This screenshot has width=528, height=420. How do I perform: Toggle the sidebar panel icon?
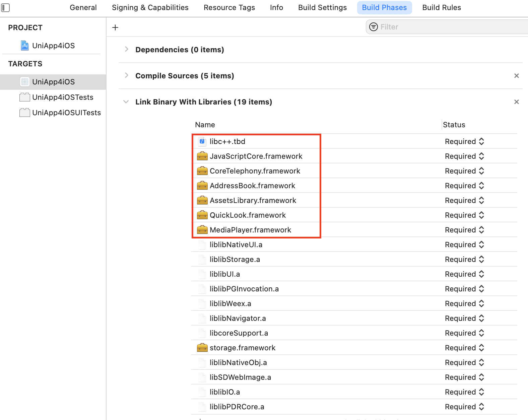5,7
